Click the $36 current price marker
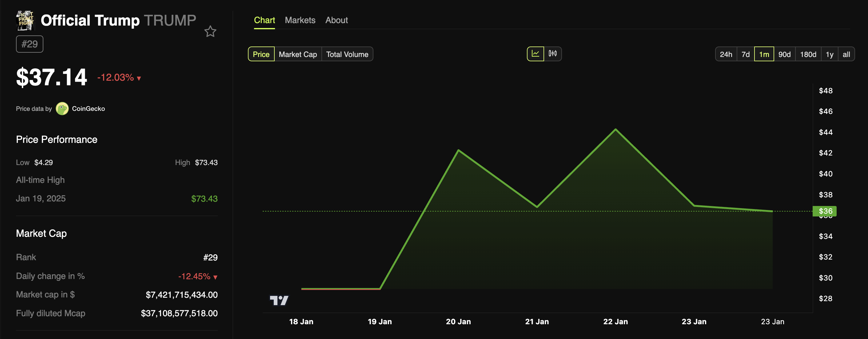Viewport: 868px width, 339px height. [x=825, y=211]
